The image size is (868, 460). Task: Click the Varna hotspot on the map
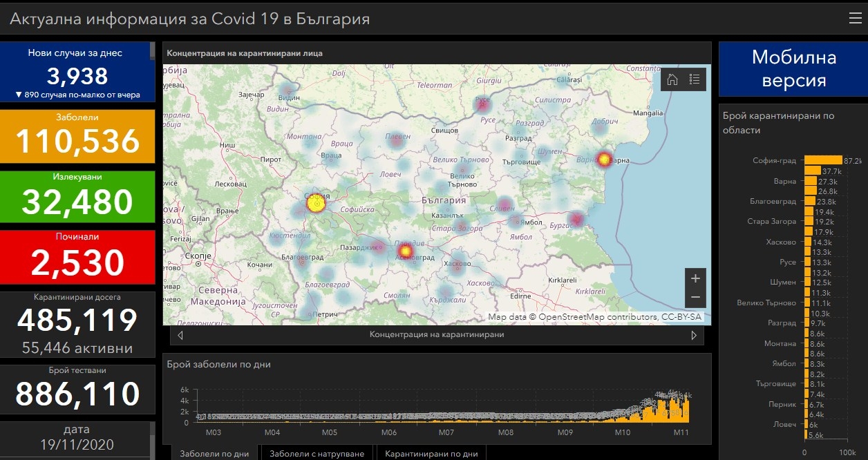(x=605, y=160)
